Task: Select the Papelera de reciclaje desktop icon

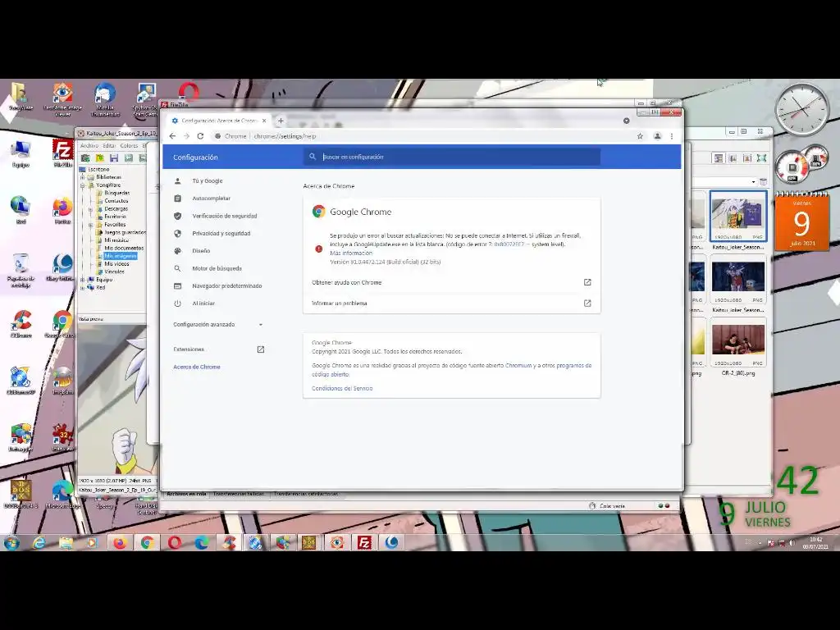Action: tap(21, 271)
